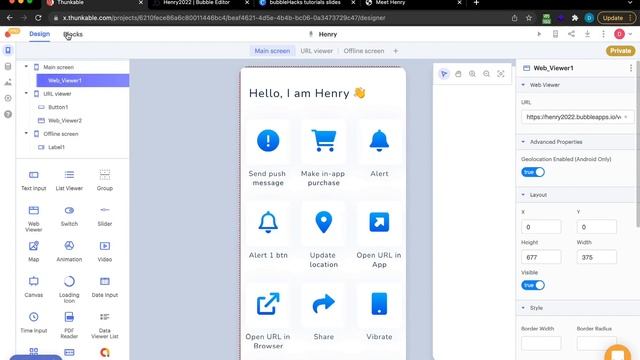Click the Private status button
Screen dimensions: 640x360
coord(620,51)
